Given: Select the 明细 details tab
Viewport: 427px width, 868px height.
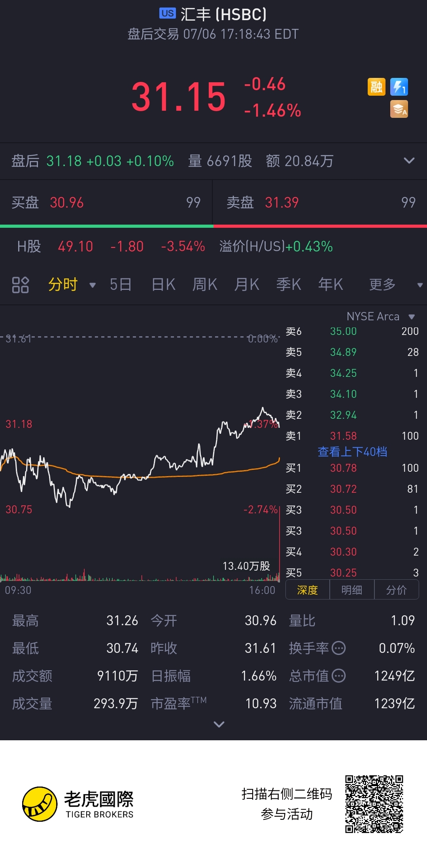Looking at the screenshot, I should tap(352, 590).
